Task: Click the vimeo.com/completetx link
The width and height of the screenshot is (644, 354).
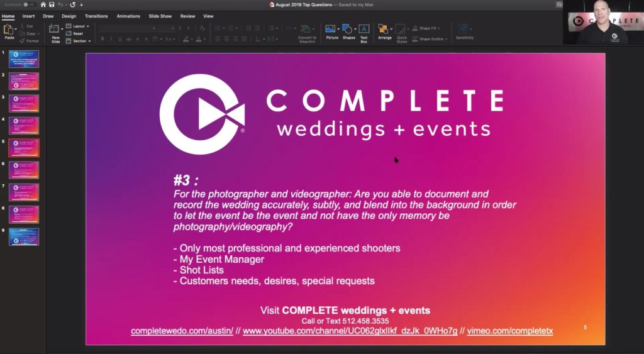Action: 509,331
